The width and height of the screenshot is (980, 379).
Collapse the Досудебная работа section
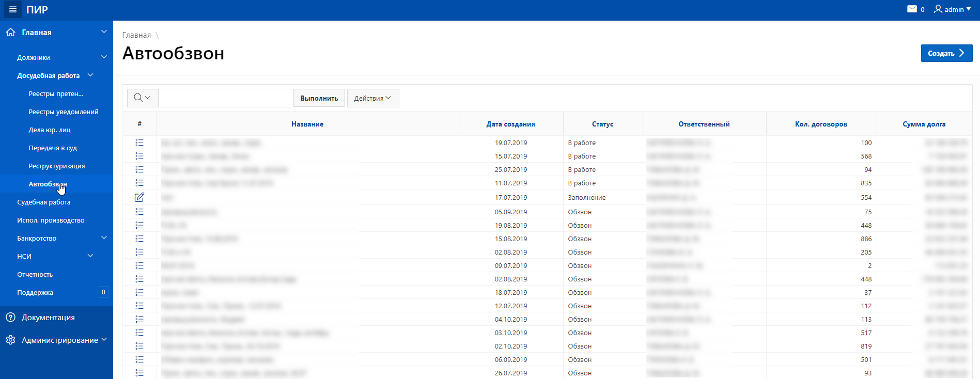pos(90,75)
